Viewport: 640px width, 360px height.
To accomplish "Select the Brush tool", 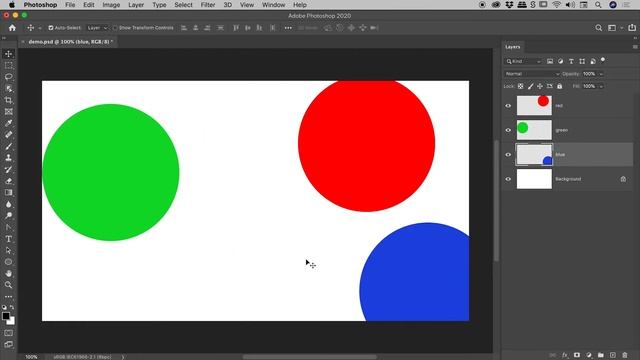I will click(9, 146).
